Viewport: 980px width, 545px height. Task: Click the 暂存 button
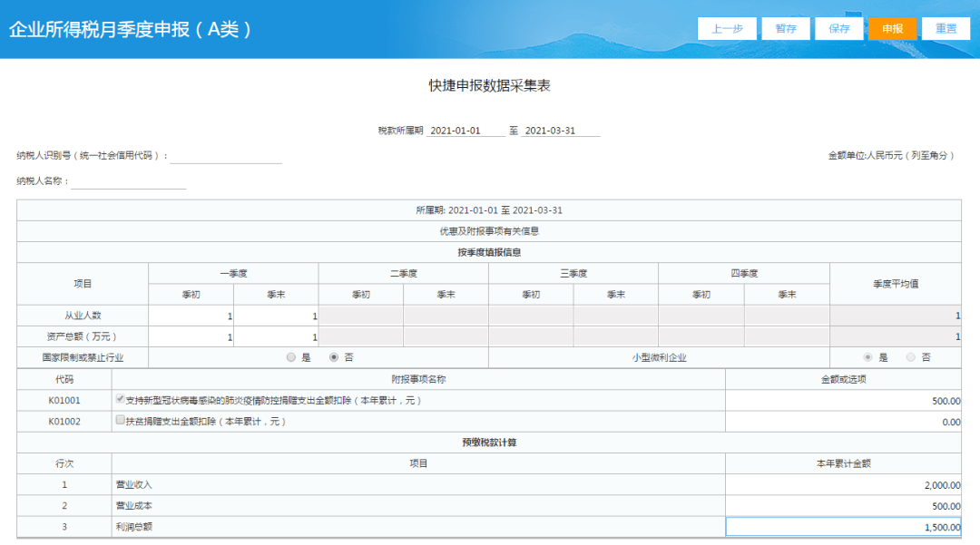[786, 29]
